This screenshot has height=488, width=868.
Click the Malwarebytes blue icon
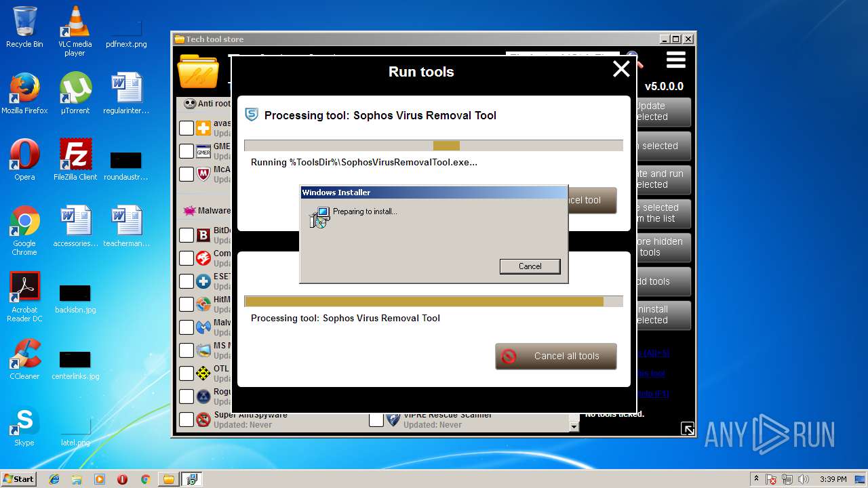203,327
